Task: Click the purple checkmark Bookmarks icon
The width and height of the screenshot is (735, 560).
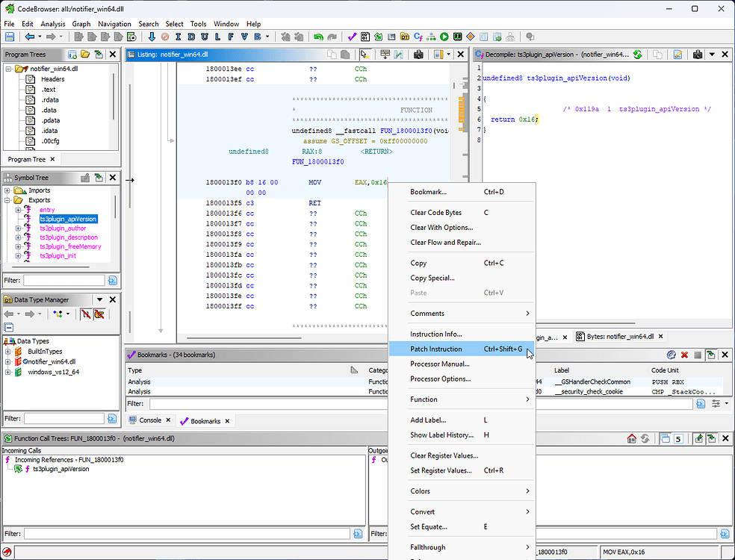Action: (x=352, y=37)
